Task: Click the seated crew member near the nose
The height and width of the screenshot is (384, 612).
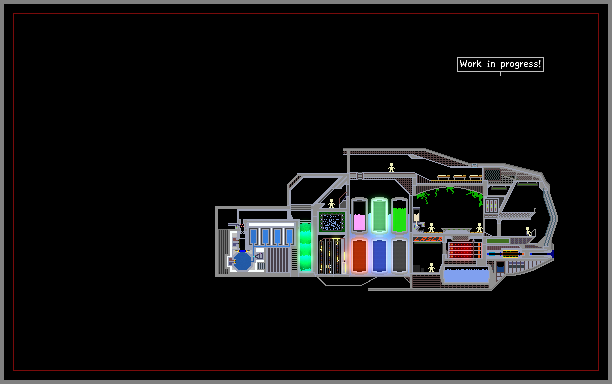Action: point(528,231)
